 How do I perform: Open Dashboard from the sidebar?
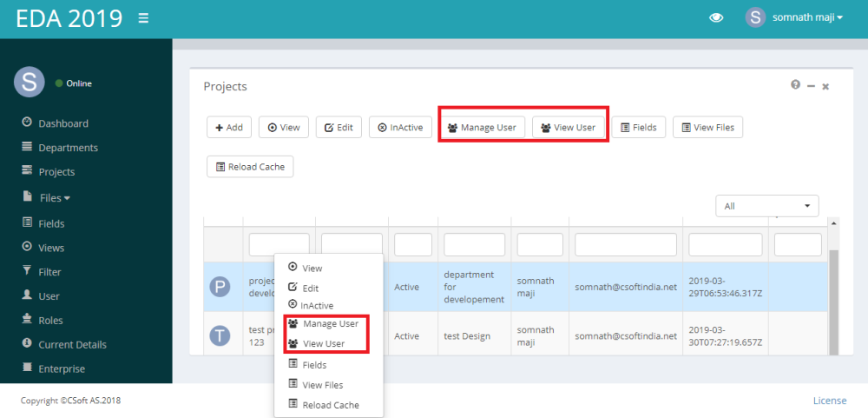click(x=63, y=123)
